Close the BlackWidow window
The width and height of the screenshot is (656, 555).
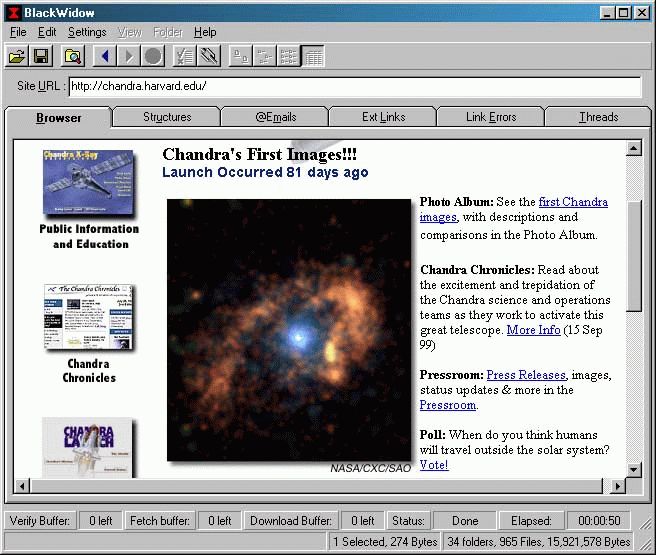(x=641, y=13)
